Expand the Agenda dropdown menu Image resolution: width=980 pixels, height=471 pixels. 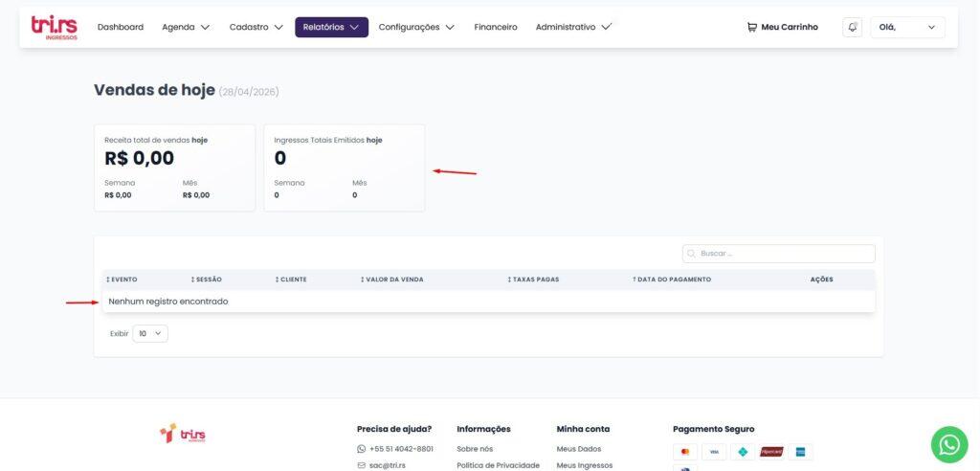tap(186, 27)
